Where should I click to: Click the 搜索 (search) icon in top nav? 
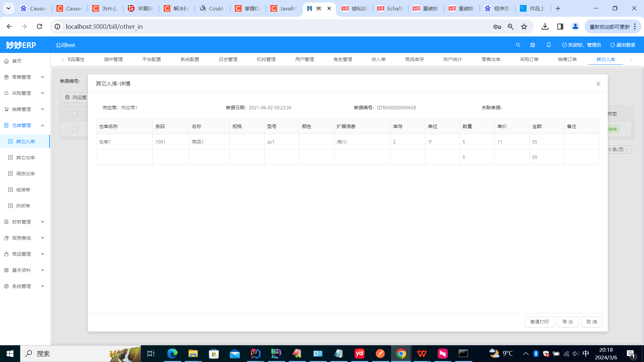coord(518,45)
